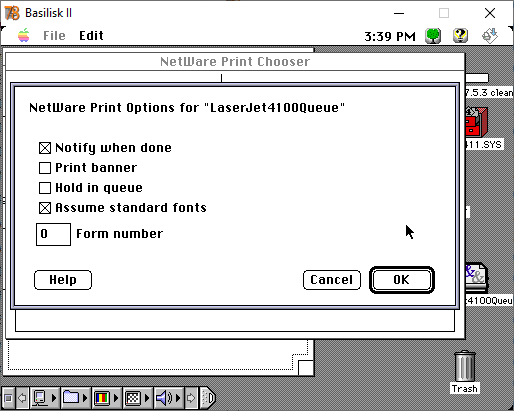Open monitor color depth Control Strip module

pos(102,398)
